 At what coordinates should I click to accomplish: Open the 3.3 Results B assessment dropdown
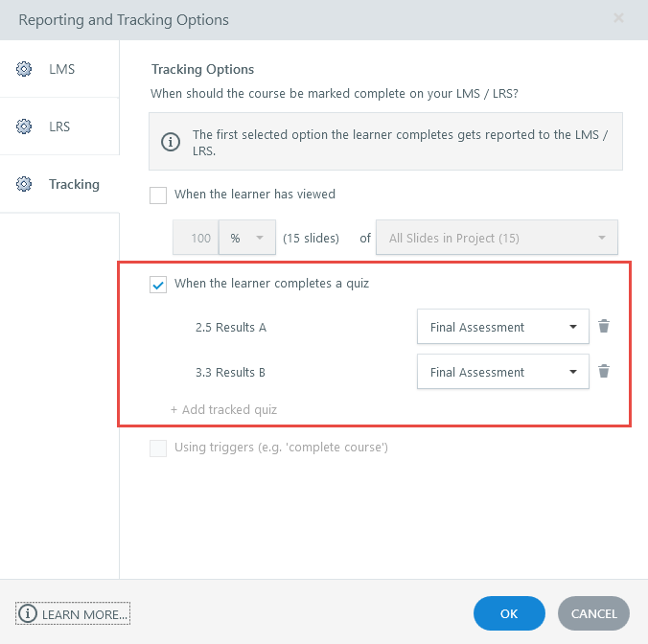click(503, 372)
